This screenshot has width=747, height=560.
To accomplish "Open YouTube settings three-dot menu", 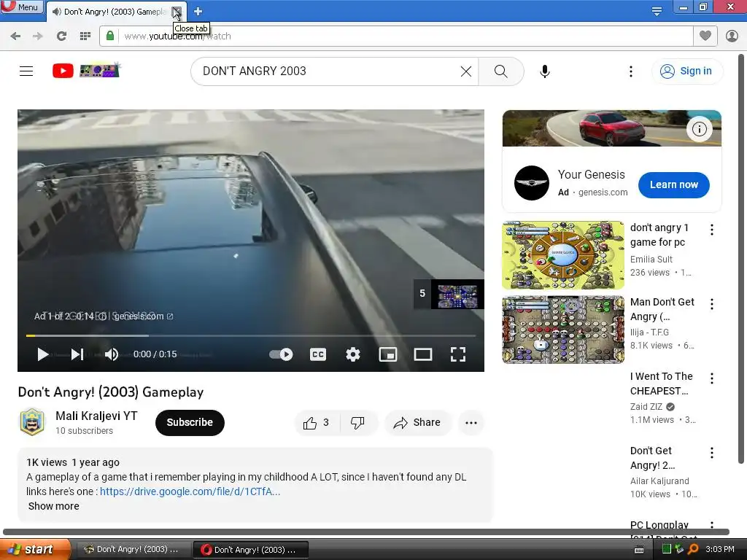I will point(631,71).
